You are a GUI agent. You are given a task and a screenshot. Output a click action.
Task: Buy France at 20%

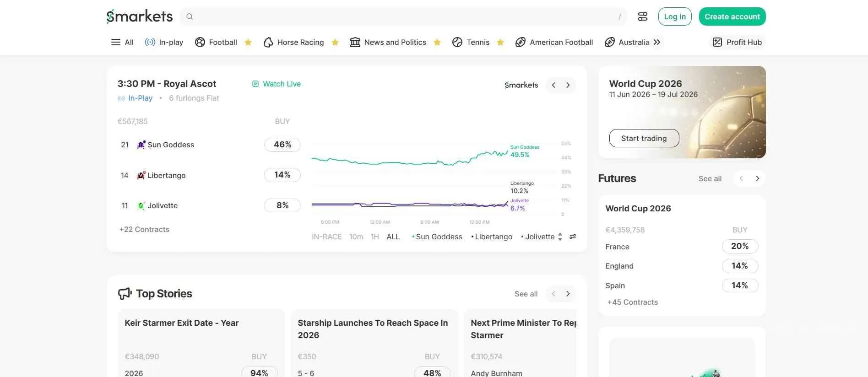pos(740,246)
